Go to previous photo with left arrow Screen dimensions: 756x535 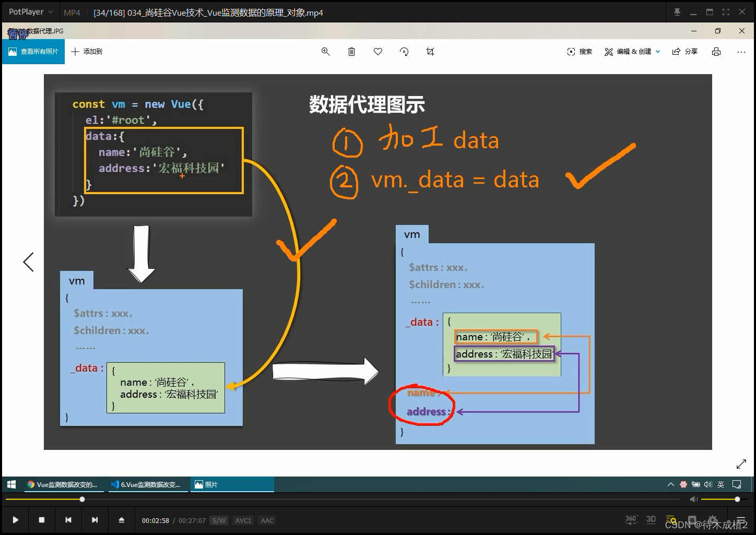coord(29,261)
